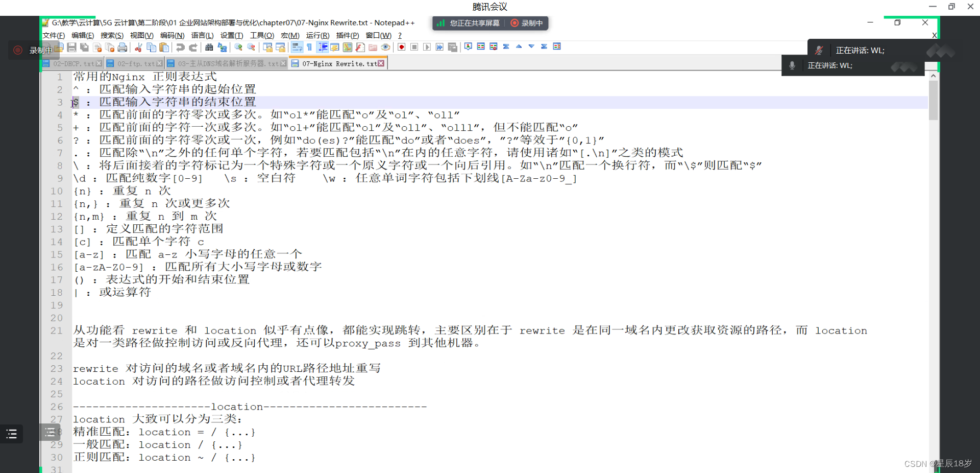Toggle word wrap in the toolbar
Viewport: 980px width, 473px height.
(x=297, y=46)
